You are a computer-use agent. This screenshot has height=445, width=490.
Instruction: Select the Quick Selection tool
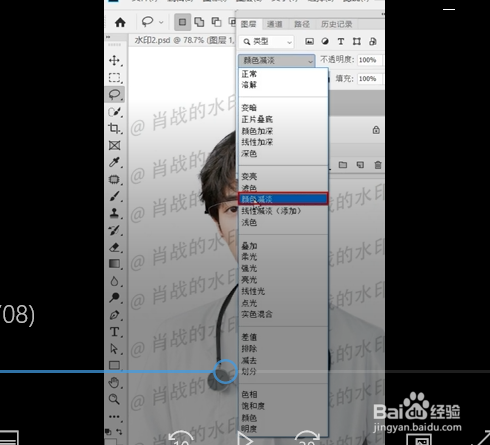[114, 112]
